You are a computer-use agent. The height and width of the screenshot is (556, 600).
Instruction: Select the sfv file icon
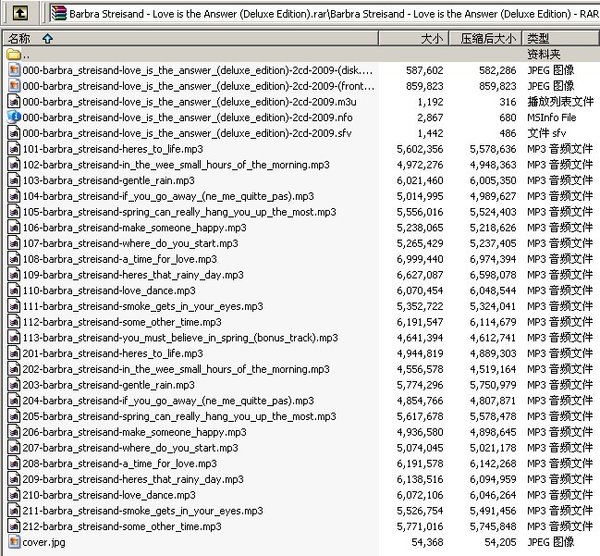[14, 133]
